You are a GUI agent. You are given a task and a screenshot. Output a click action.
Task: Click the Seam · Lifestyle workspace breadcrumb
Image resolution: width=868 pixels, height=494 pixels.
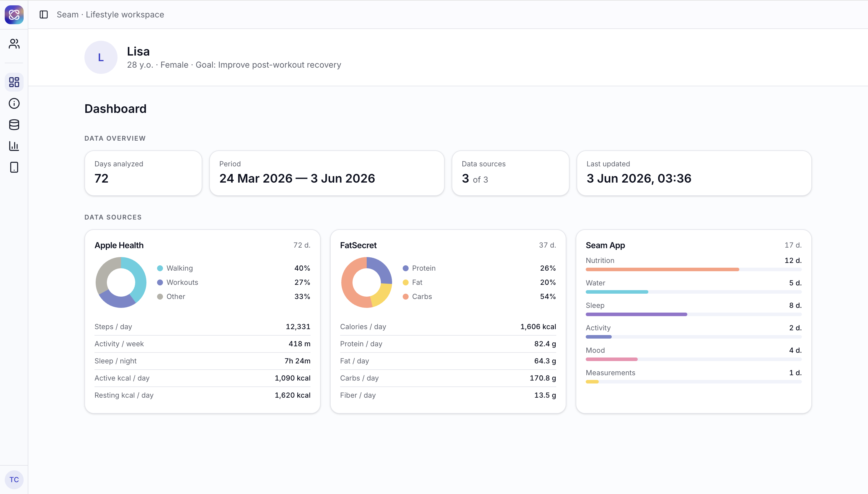click(110, 14)
